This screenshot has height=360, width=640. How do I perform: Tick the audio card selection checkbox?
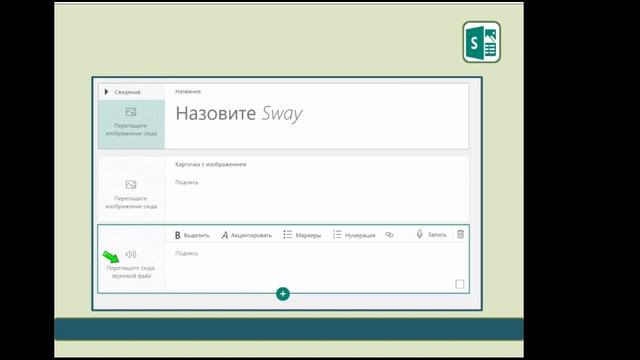pos(460,284)
